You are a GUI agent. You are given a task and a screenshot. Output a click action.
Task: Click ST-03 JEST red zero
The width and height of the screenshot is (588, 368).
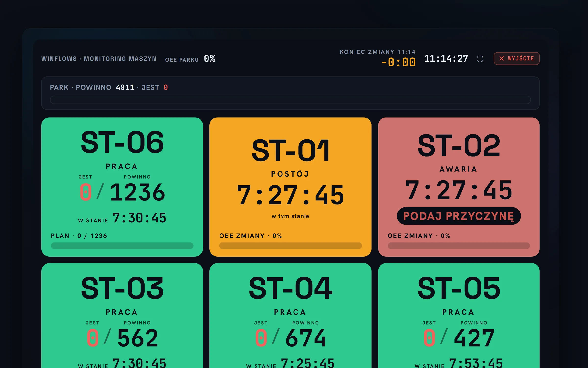[93, 338]
